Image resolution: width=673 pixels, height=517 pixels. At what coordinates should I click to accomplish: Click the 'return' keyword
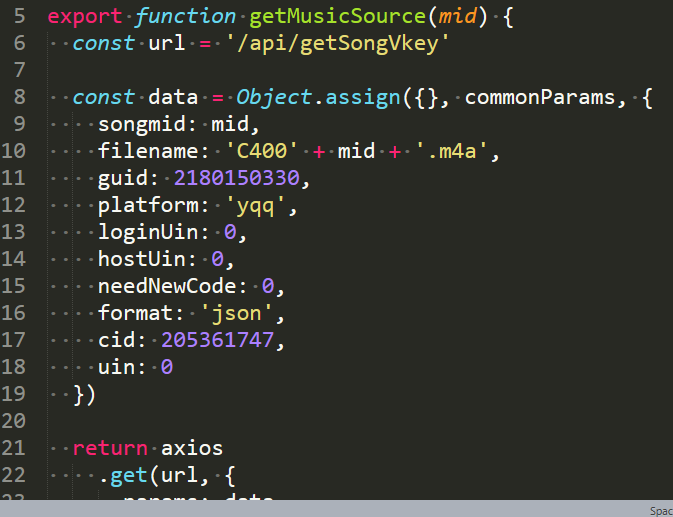(x=110, y=448)
